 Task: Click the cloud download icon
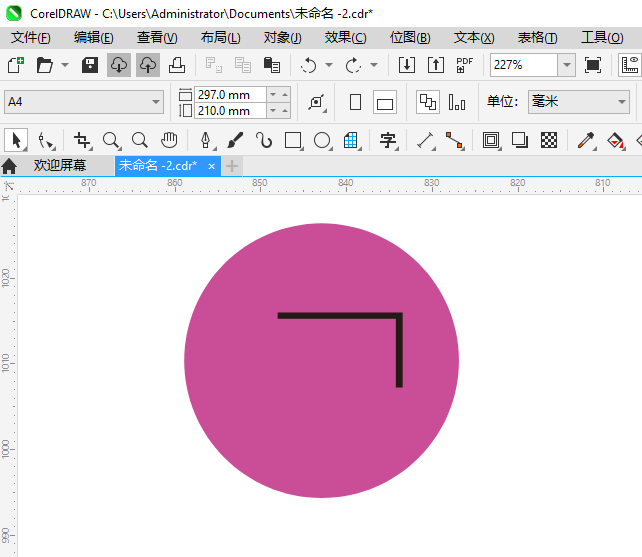click(119, 65)
